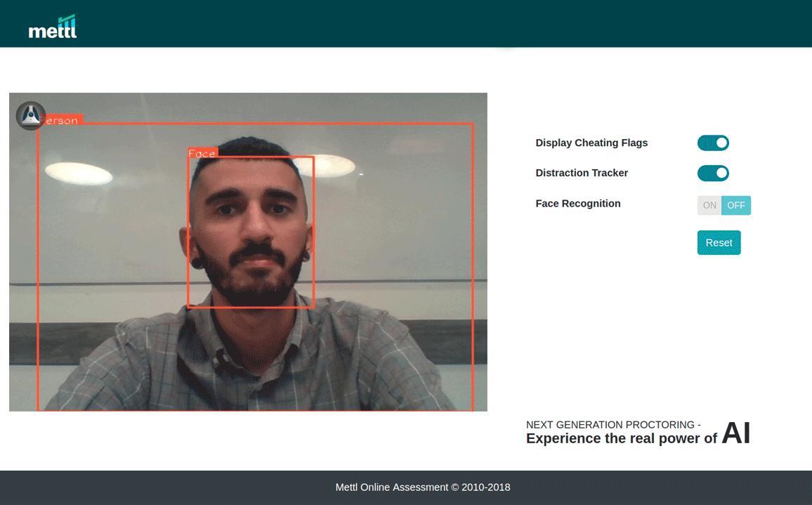Viewport: 812px width, 505px height.
Task: Turn off the Distraction Tracker
Action: pos(713,173)
